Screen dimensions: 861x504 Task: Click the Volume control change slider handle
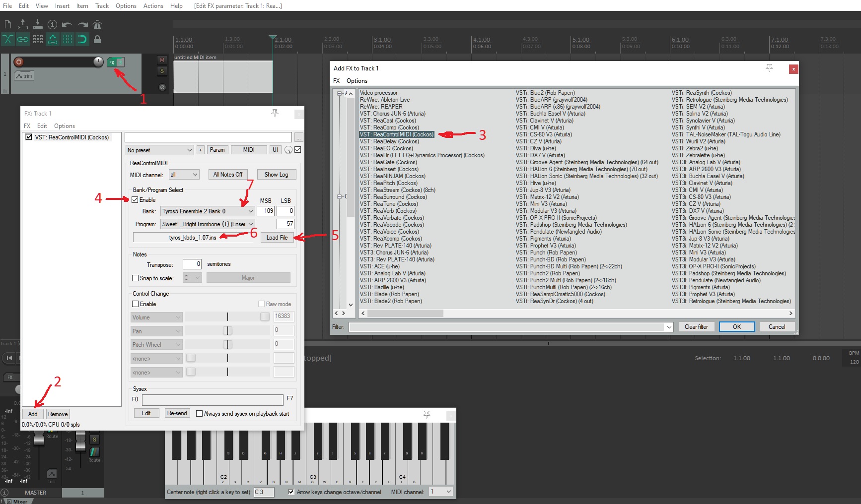tap(265, 317)
